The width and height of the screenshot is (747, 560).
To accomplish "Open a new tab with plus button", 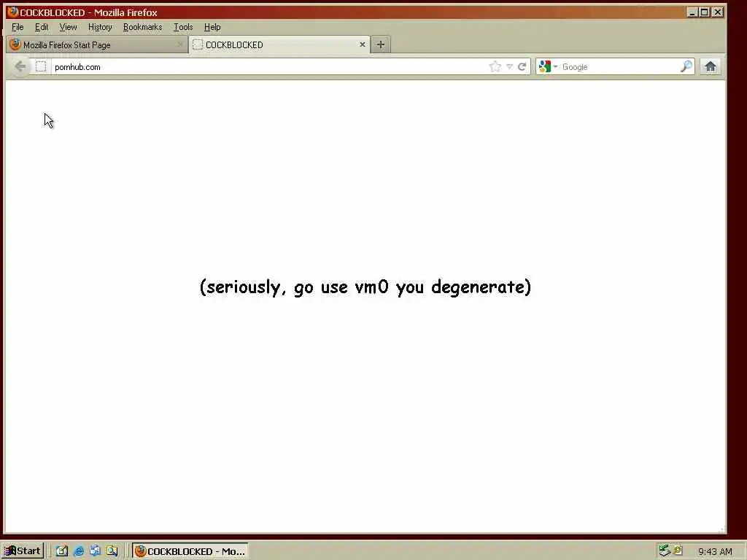I will [x=380, y=44].
